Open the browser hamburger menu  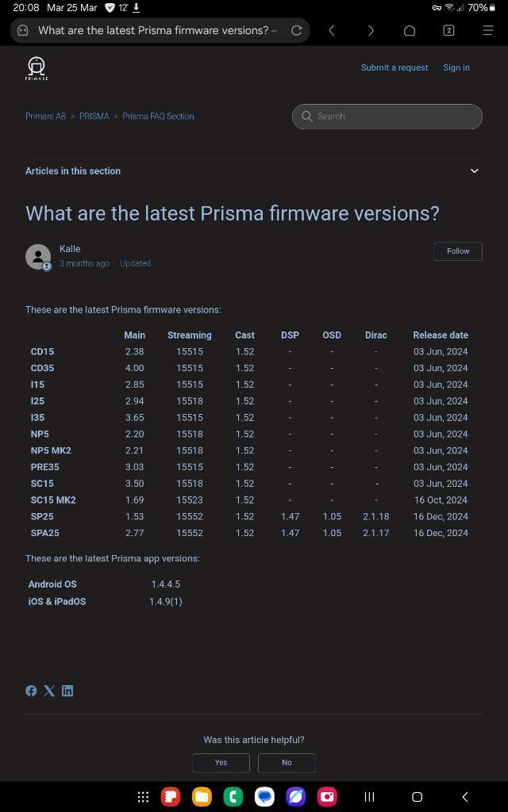pyautogui.click(x=488, y=31)
